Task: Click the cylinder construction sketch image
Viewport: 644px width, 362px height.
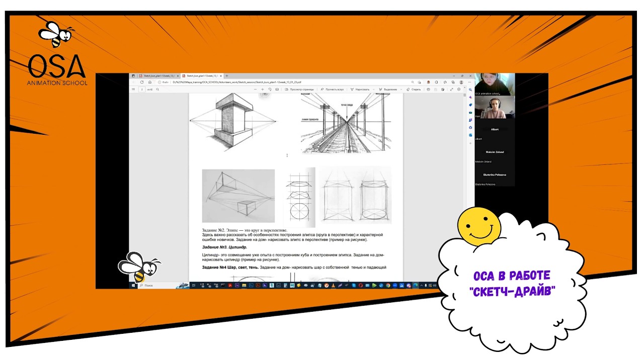Action: (x=355, y=195)
